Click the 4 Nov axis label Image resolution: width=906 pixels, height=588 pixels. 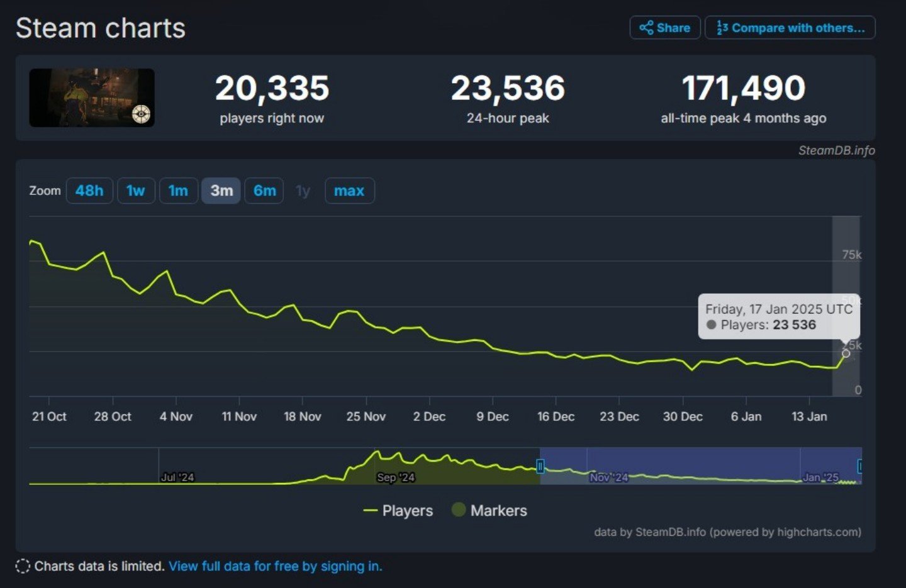click(176, 416)
